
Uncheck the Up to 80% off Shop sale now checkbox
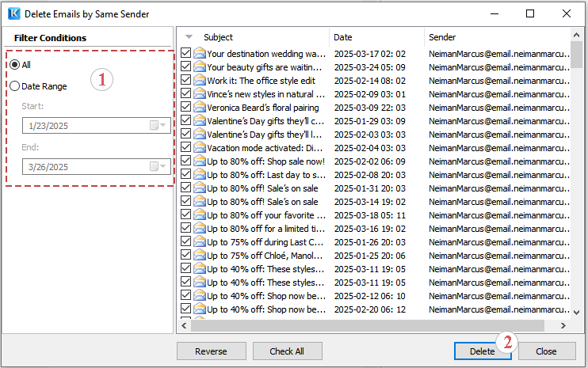coord(186,161)
